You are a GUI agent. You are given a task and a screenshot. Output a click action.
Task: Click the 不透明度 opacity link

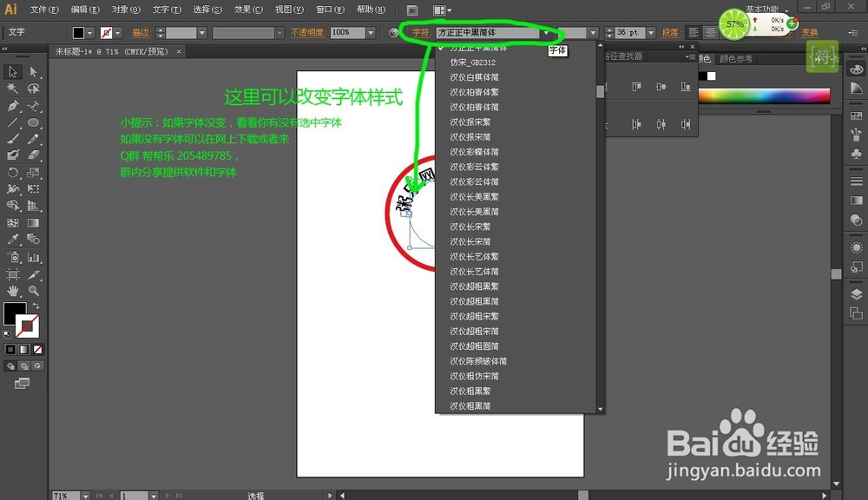pyautogui.click(x=307, y=33)
